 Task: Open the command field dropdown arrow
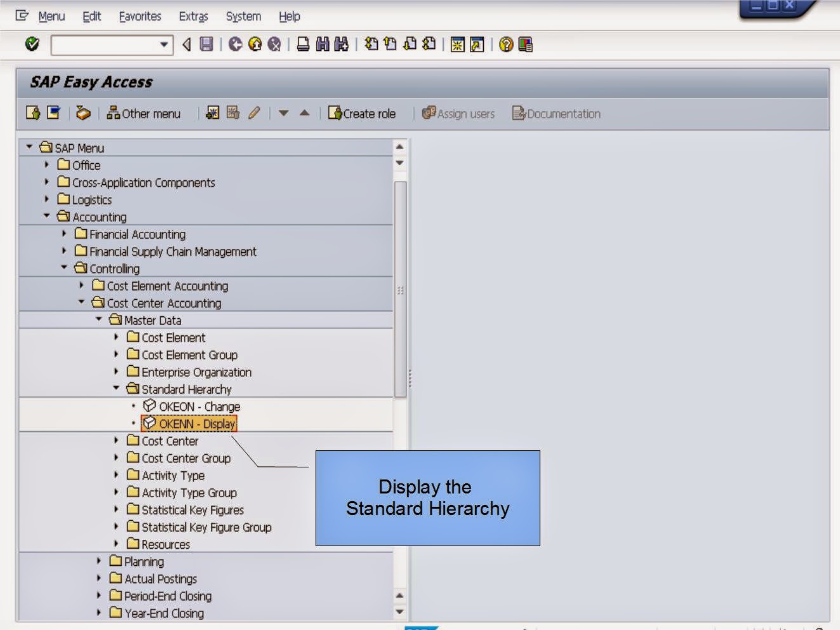[164, 44]
